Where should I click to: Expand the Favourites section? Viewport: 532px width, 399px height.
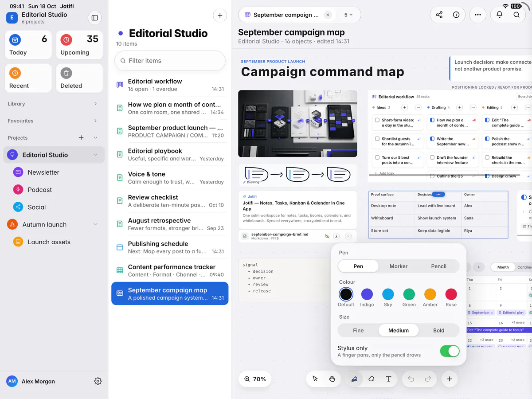pyautogui.click(x=95, y=121)
